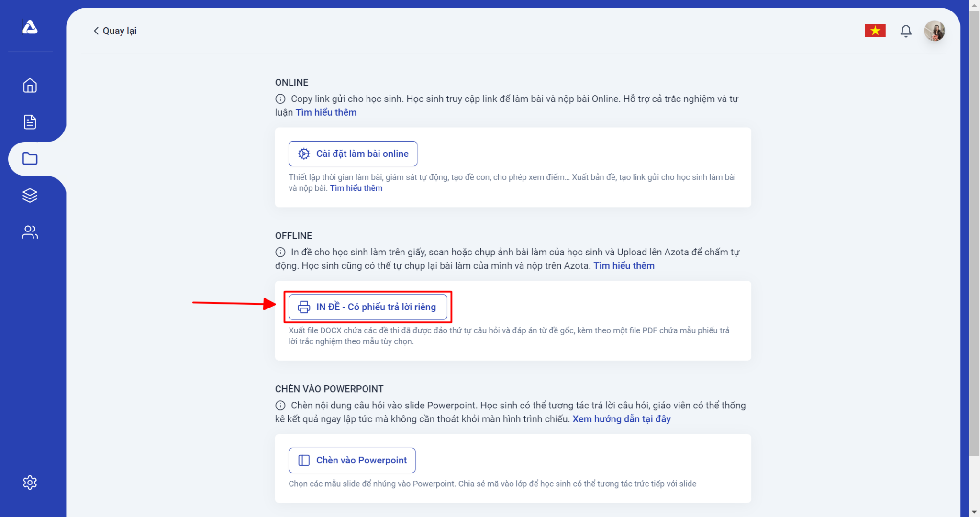This screenshot has width=980, height=517.
Task: Switch language with Vietnam flag icon
Action: (875, 31)
